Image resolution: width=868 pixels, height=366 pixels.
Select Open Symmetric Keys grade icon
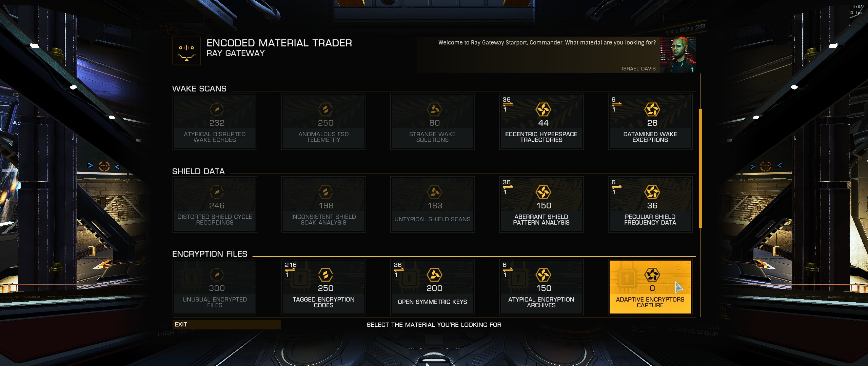point(434,275)
